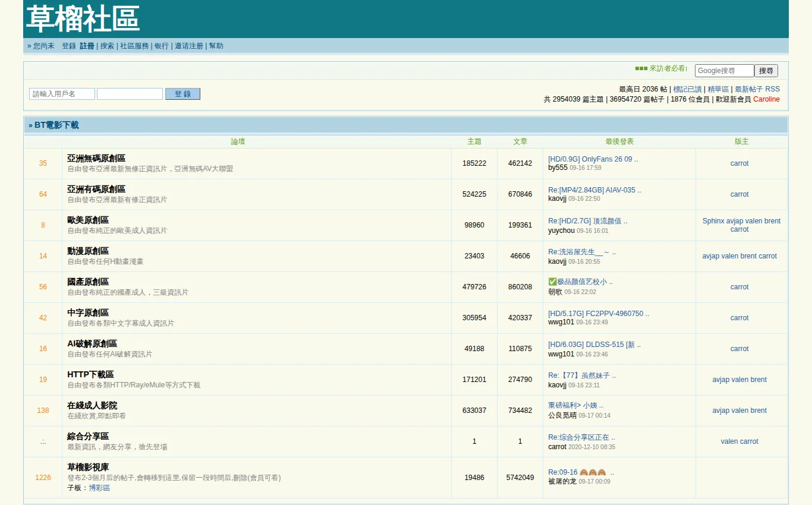Open the HTTP下載區 forum
Viewport: 812px width, 505px height.
[90, 374]
